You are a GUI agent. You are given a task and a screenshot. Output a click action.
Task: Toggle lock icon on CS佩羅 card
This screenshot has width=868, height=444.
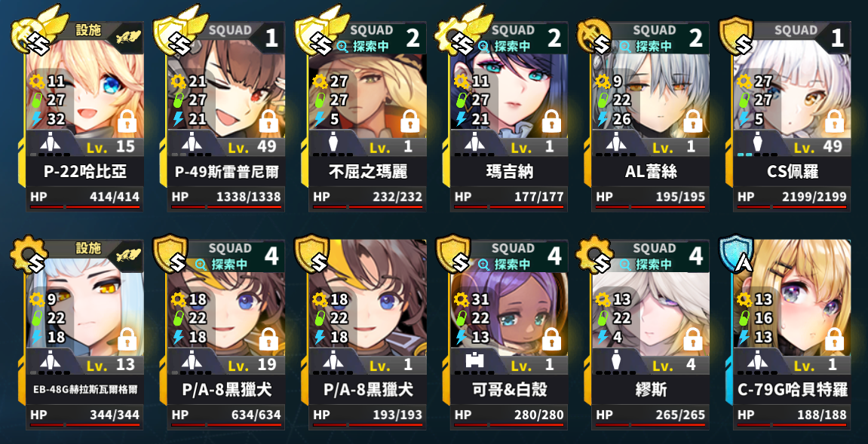tap(835, 122)
